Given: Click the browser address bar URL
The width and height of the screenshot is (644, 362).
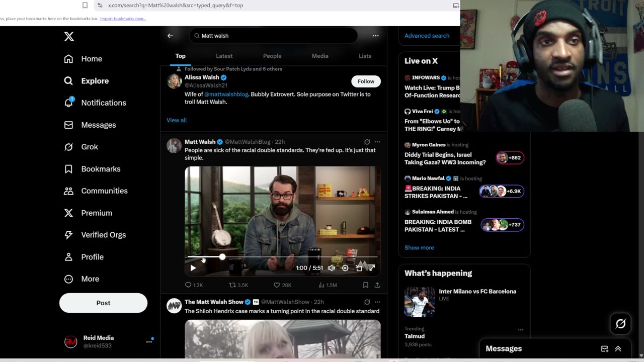Looking at the screenshot, I should (176, 5).
